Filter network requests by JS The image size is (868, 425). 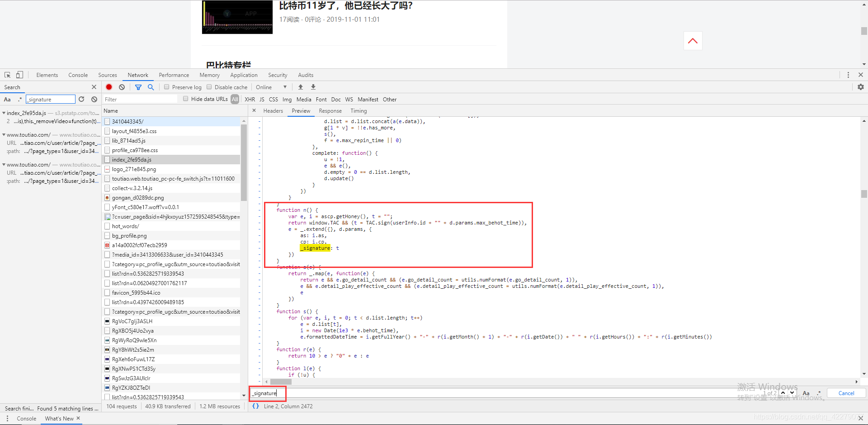(x=262, y=99)
